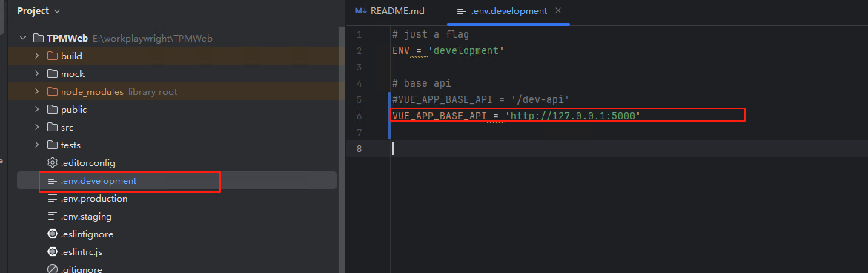Expand the mock folder
Screen dimensions: 868x273
click(36, 73)
